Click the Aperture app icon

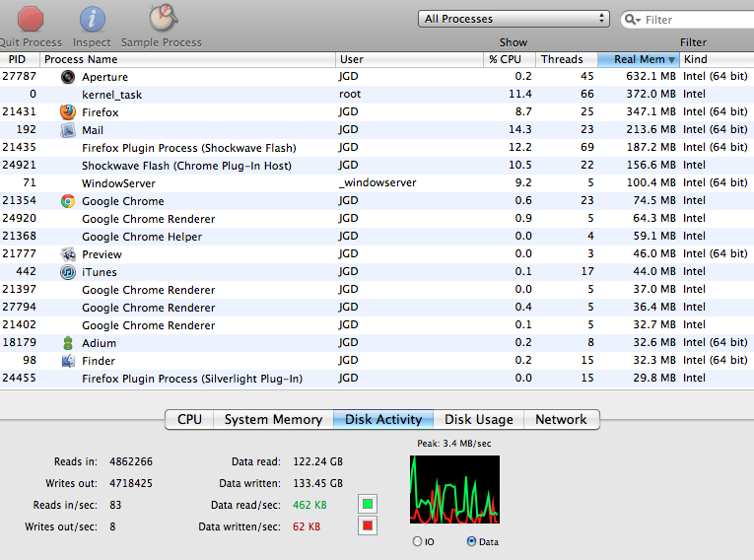[x=68, y=77]
